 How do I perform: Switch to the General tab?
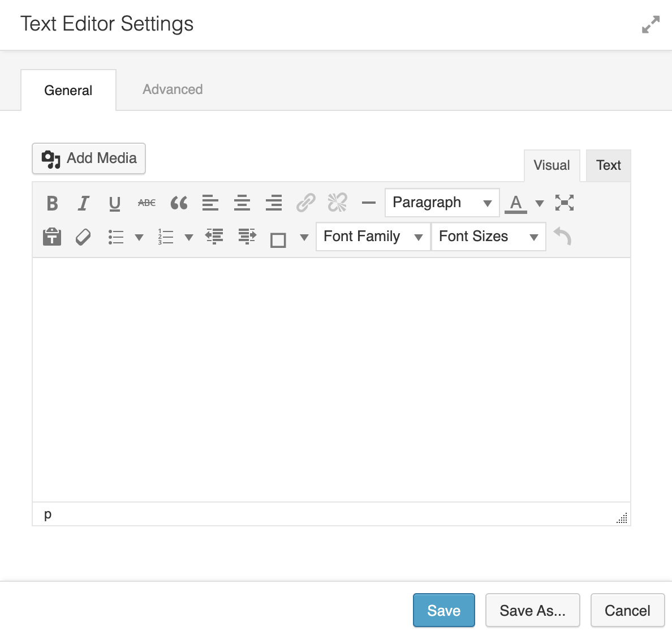click(x=68, y=91)
